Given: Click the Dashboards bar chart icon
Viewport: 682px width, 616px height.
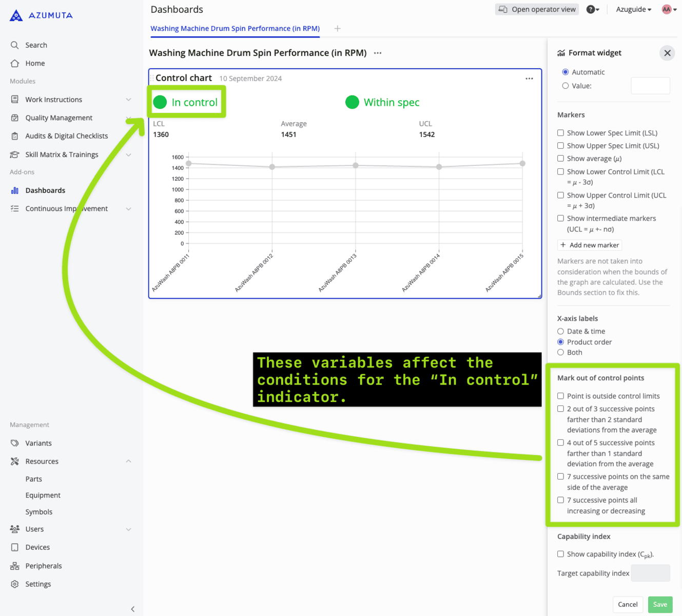Looking at the screenshot, I should [x=15, y=190].
